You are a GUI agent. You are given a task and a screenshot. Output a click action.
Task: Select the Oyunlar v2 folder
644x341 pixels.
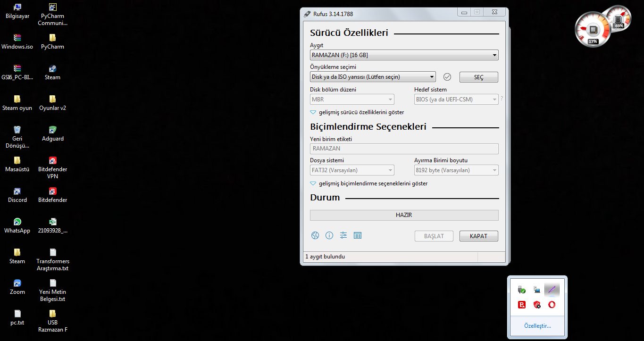(53, 103)
